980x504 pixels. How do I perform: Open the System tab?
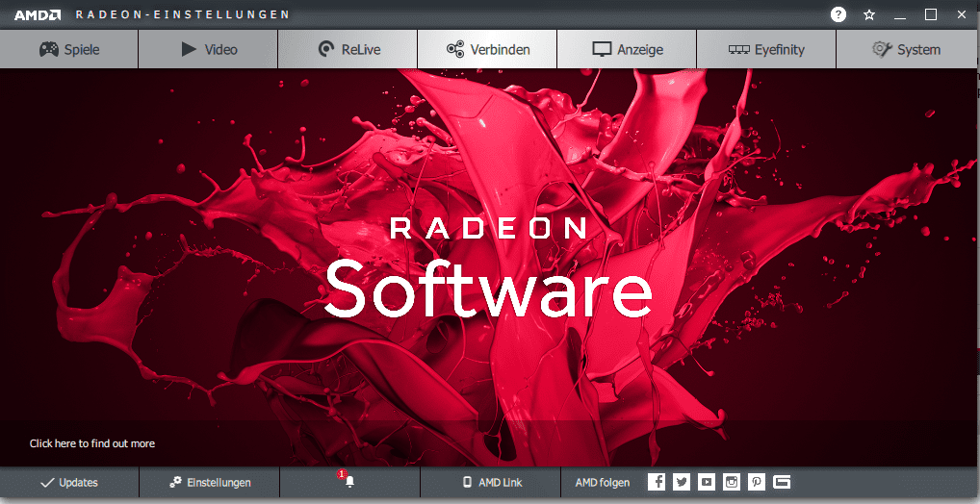[x=908, y=49]
